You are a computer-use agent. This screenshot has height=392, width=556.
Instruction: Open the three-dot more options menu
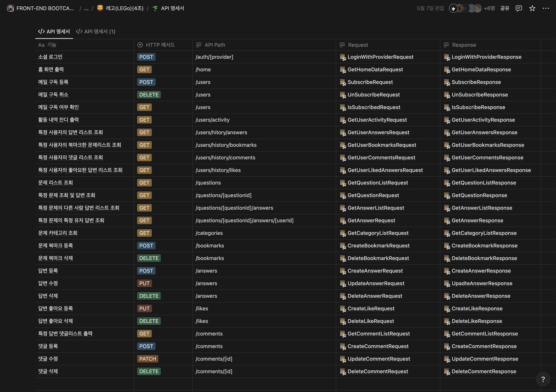(x=546, y=8)
